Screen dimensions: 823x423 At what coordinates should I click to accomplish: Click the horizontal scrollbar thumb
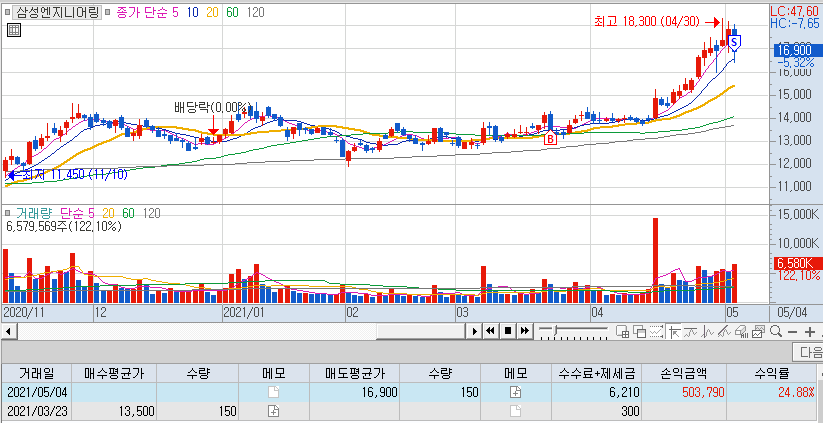(421, 332)
